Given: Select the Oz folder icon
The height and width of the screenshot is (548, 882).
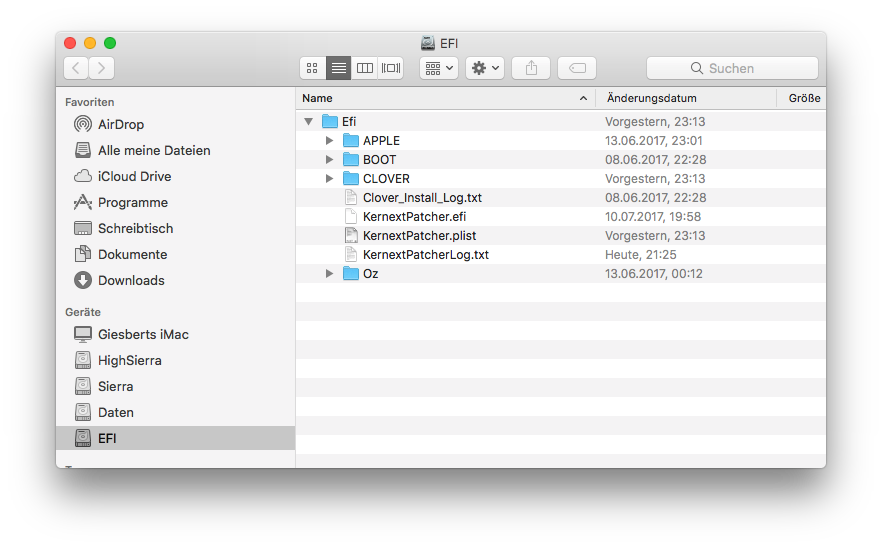Looking at the screenshot, I should pos(351,273).
